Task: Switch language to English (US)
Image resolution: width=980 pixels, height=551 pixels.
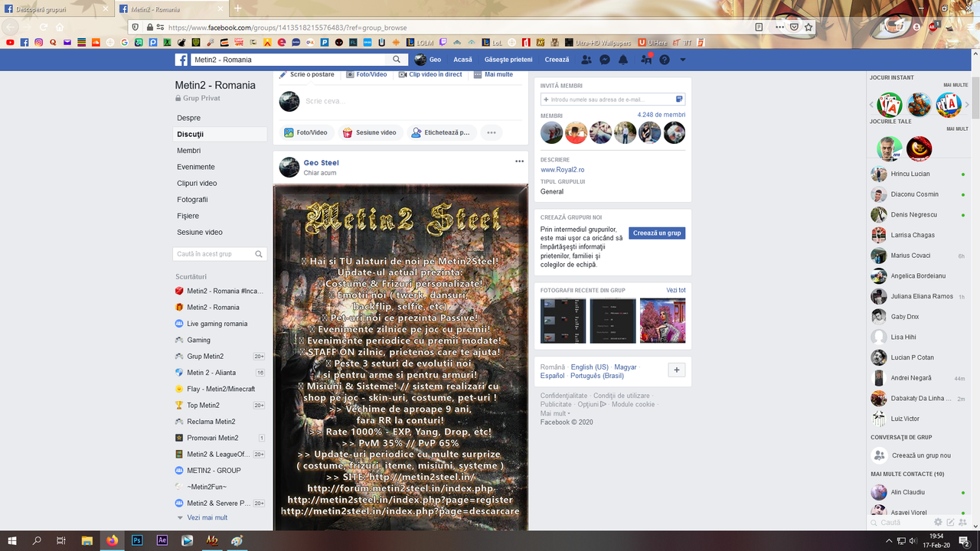Action: (590, 367)
